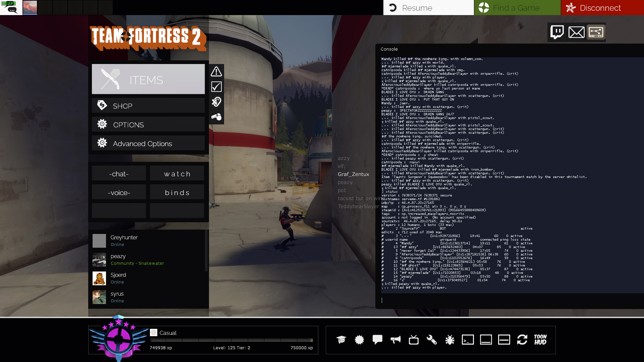Open the call vote checkmark icon
This screenshot has width=644, height=362.
(x=216, y=87)
